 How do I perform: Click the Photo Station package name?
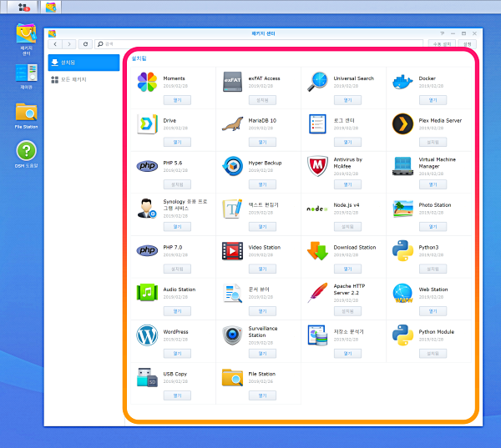pos(435,205)
